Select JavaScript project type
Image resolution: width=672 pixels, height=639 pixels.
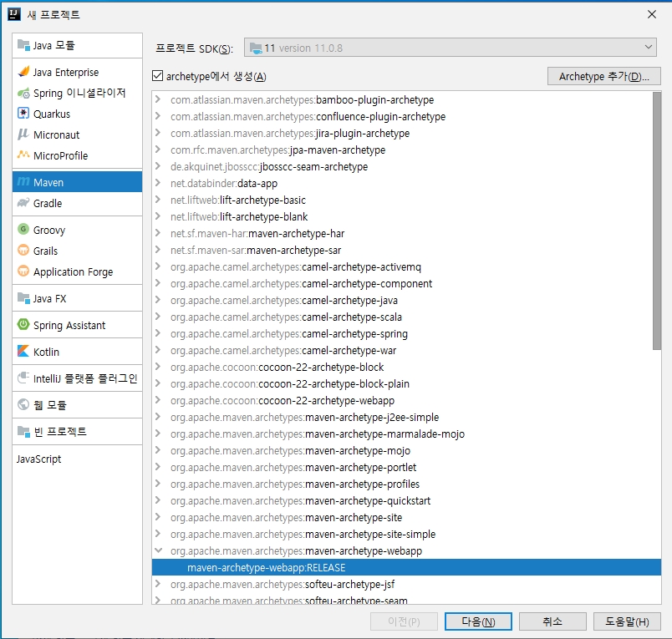pyautogui.click(x=77, y=459)
